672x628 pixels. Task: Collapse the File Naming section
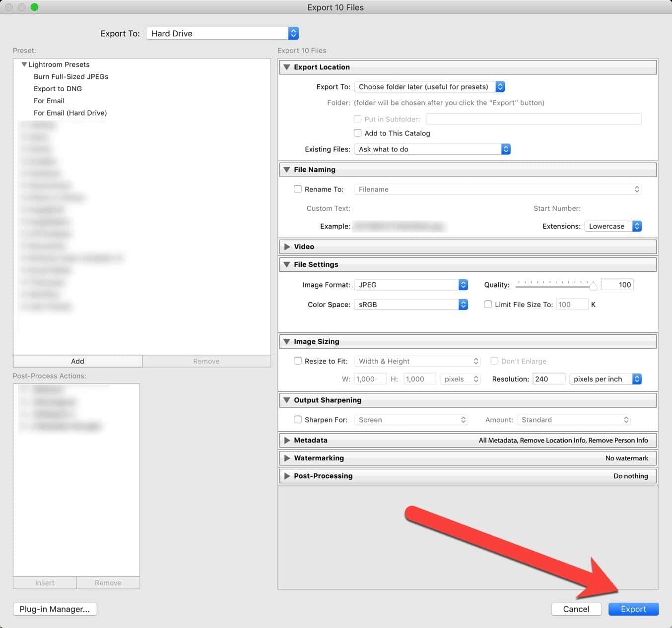(x=286, y=170)
